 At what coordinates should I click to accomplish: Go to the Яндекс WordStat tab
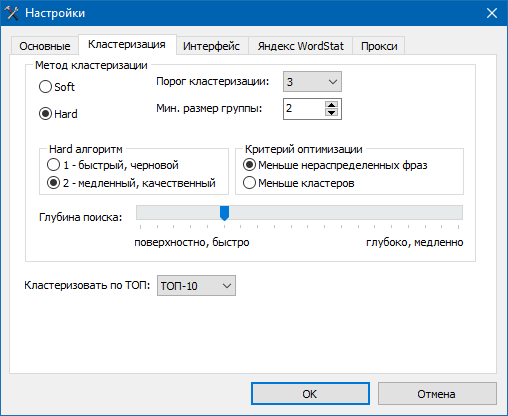tap(300, 46)
